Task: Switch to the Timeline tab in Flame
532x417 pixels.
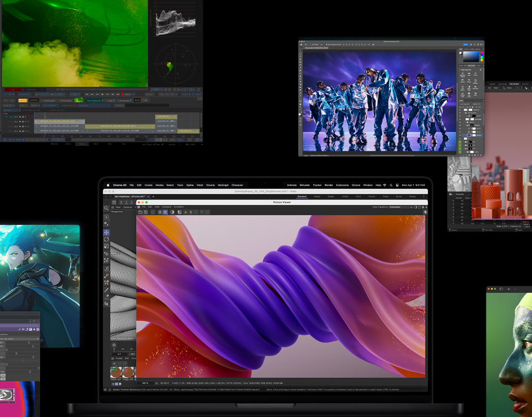Action: pyautogui.click(x=82, y=144)
